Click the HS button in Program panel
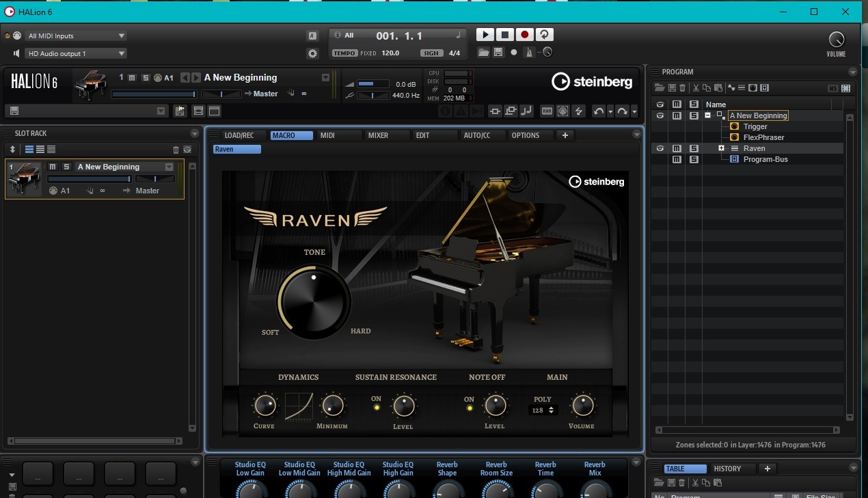Screen dimensions: 868x498 pos(832,88)
